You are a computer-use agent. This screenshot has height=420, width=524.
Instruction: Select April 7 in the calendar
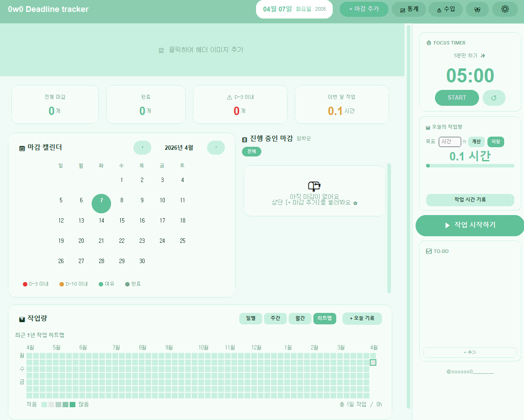[x=101, y=203]
